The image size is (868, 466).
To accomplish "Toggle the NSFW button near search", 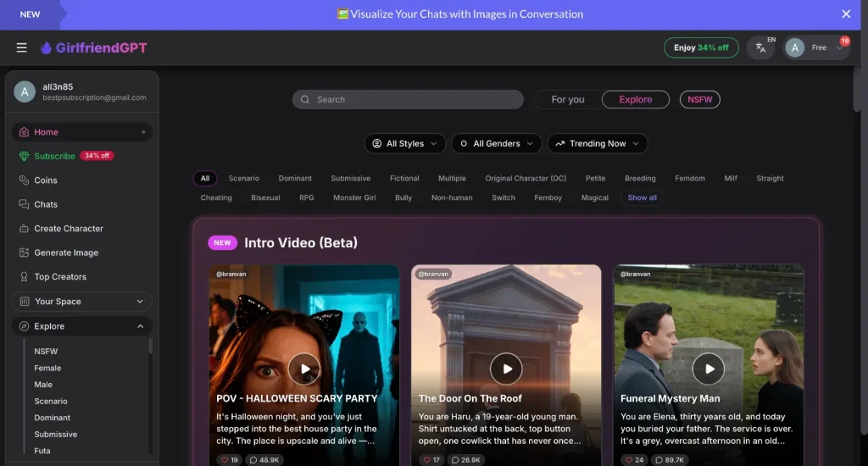I will coord(699,100).
